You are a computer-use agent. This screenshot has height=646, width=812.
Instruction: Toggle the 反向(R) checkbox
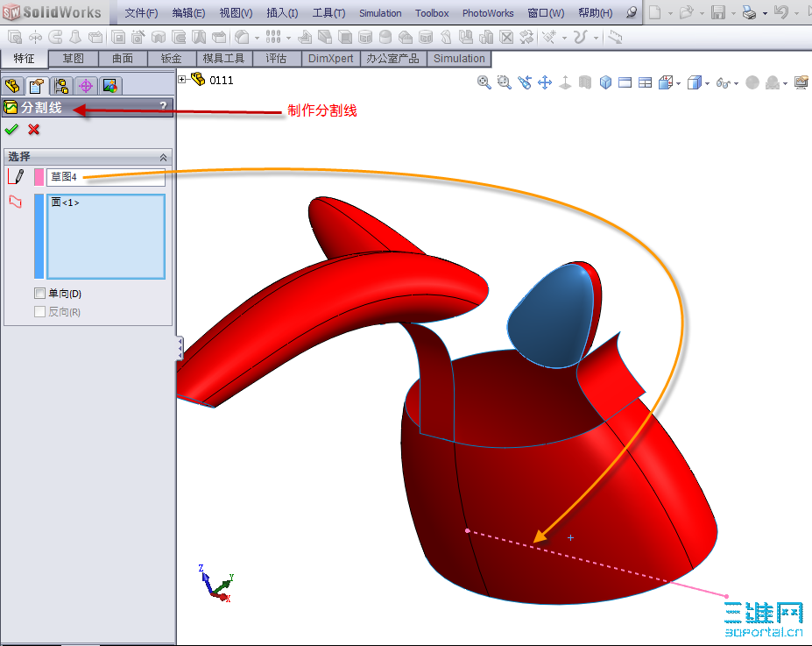click(x=40, y=312)
